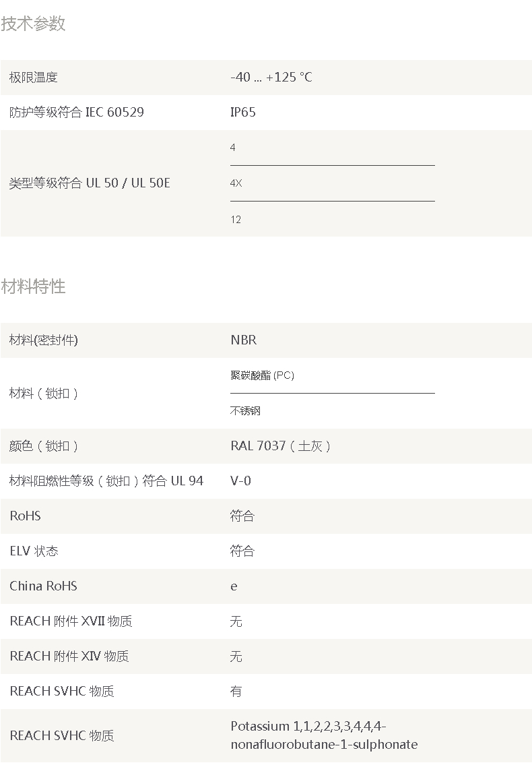Click the China RoHS value e
The width and height of the screenshot is (532, 765).
pos(234,586)
